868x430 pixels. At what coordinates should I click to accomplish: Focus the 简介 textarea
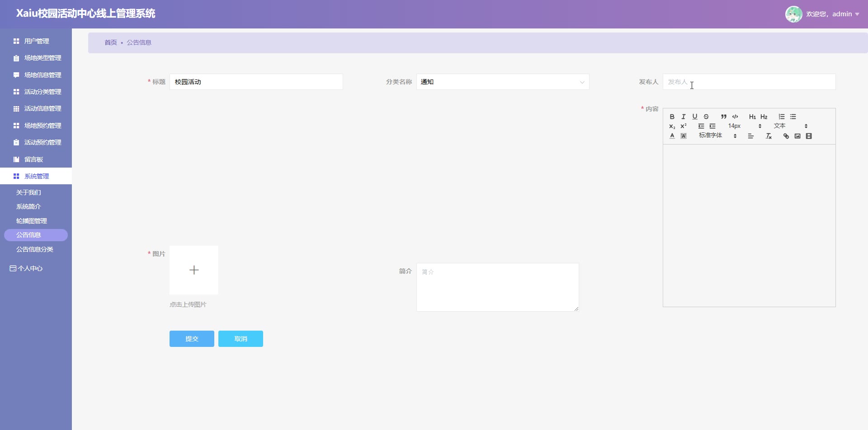[x=498, y=287]
